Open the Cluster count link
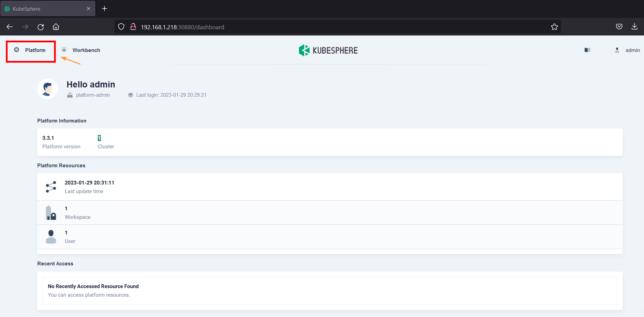644x317 pixels. (99, 138)
